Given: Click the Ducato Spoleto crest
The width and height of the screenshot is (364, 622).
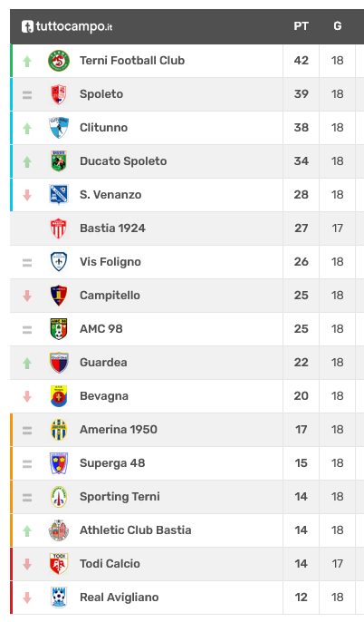Looking at the screenshot, I should coord(59,161).
